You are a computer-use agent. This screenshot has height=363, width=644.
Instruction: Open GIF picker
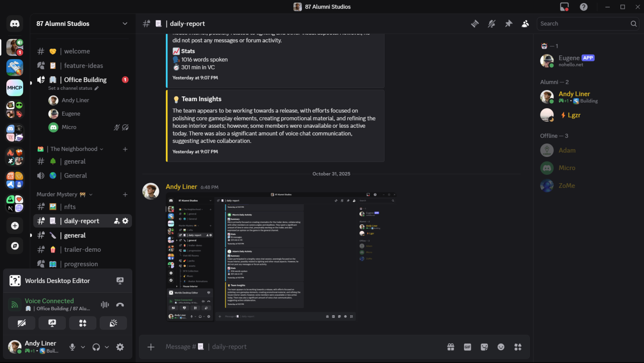pos(467,347)
